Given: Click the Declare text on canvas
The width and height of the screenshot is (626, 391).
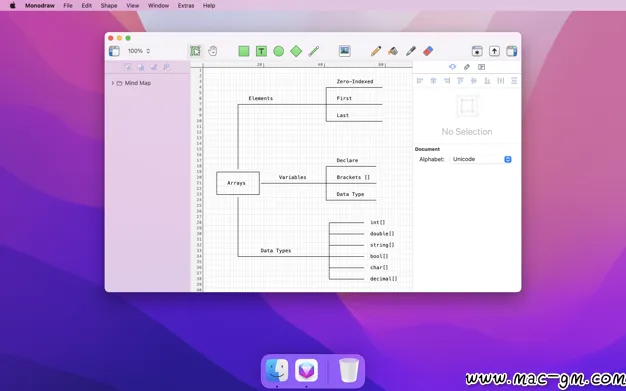Looking at the screenshot, I should pos(347,161).
